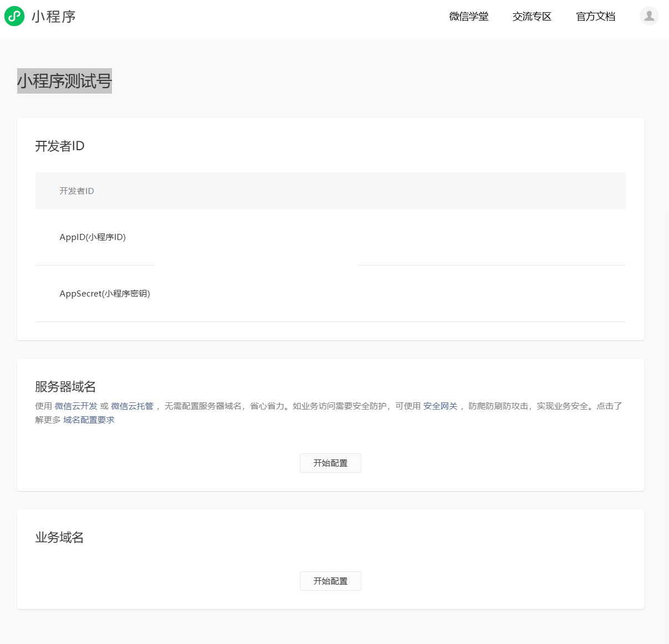
Task: Go to 交流专区 in the top navigation
Action: pos(532,17)
